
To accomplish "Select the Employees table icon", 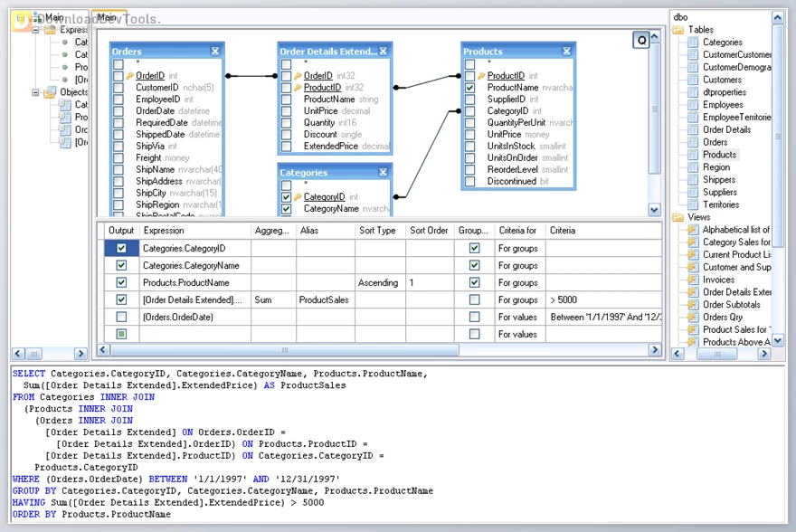I will click(693, 105).
